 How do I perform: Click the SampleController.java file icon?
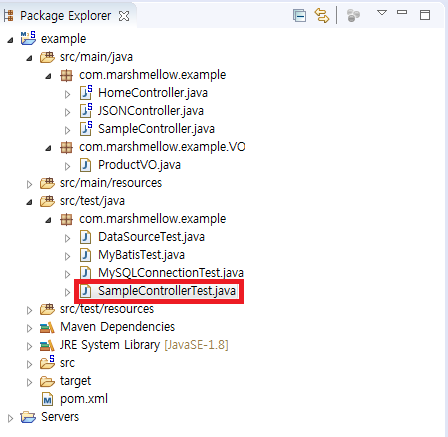pos(86,128)
